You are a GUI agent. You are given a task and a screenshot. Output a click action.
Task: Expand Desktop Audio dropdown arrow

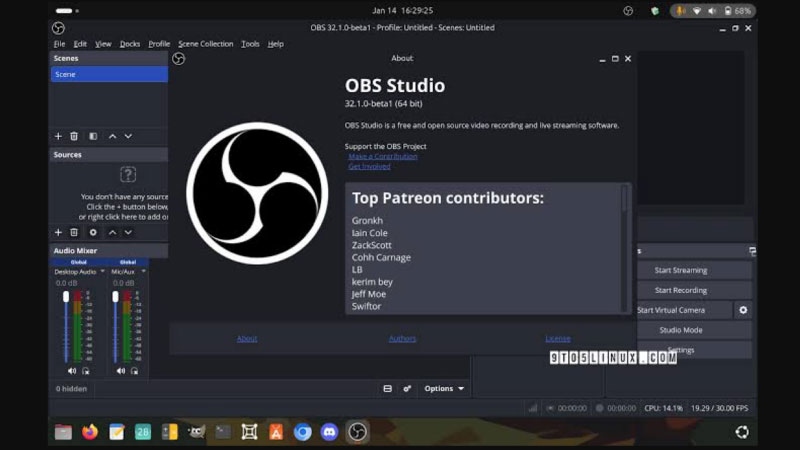(102, 271)
